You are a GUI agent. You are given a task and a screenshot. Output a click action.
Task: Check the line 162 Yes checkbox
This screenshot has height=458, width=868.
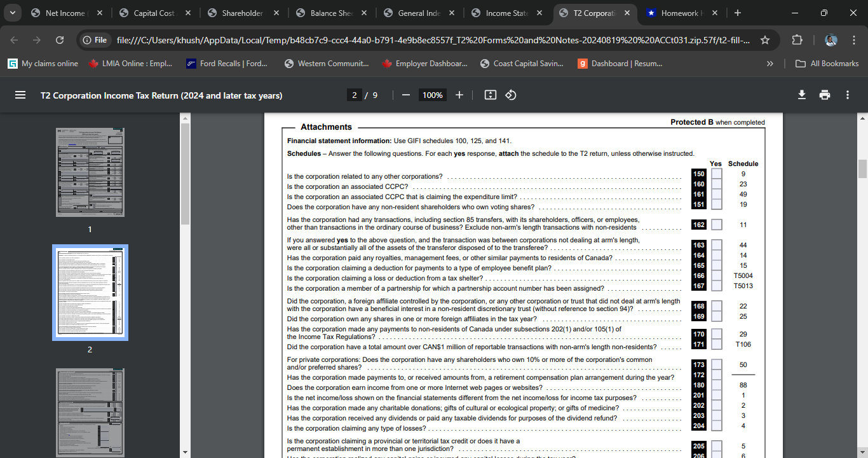pos(716,225)
